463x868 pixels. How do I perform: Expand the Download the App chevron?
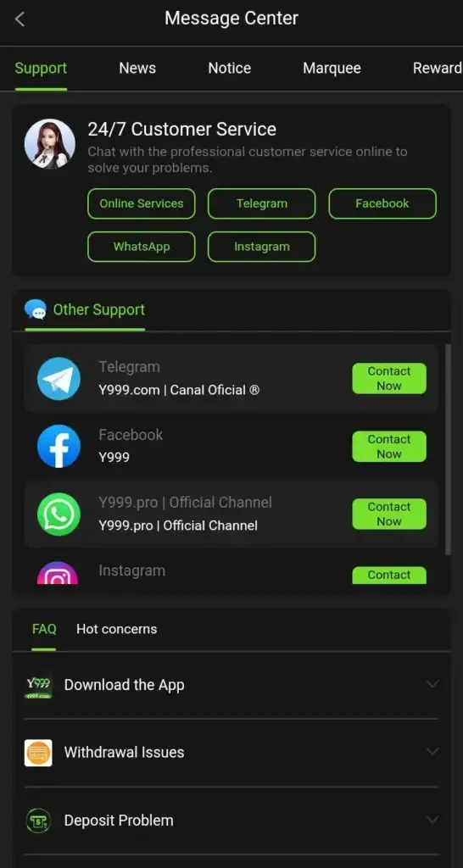coord(432,684)
